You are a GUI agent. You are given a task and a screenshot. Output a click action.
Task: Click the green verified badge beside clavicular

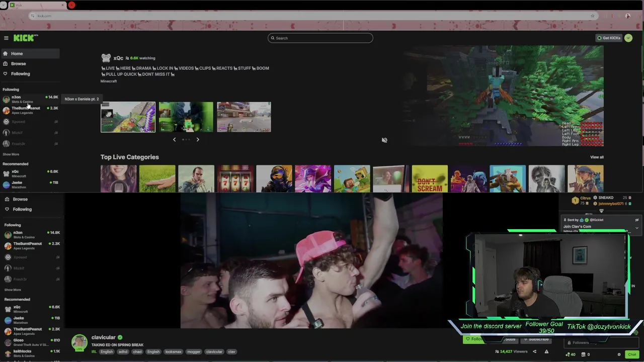click(120, 337)
